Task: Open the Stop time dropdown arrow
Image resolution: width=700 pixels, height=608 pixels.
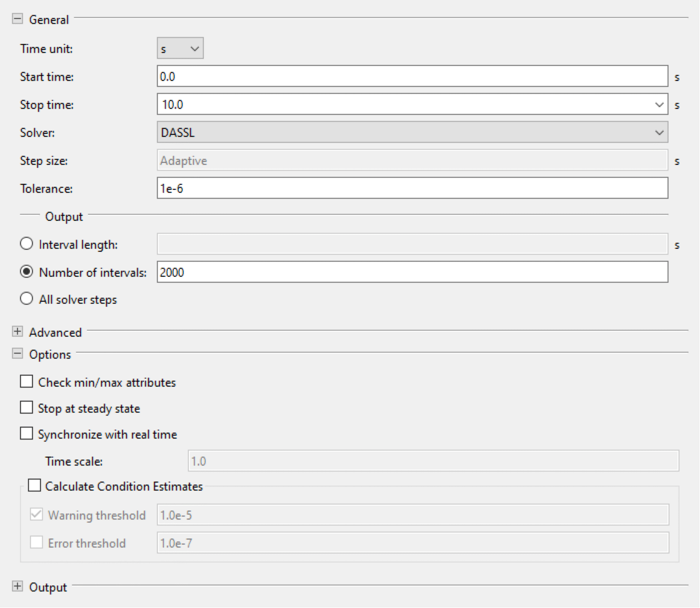Action: [x=659, y=105]
